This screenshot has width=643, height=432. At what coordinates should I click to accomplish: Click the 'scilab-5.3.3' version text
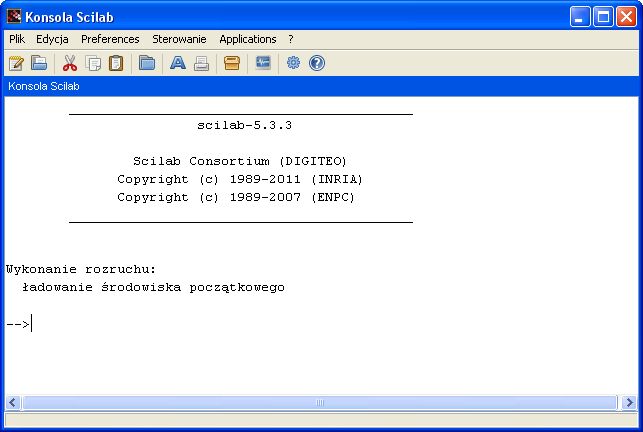point(244,125)
